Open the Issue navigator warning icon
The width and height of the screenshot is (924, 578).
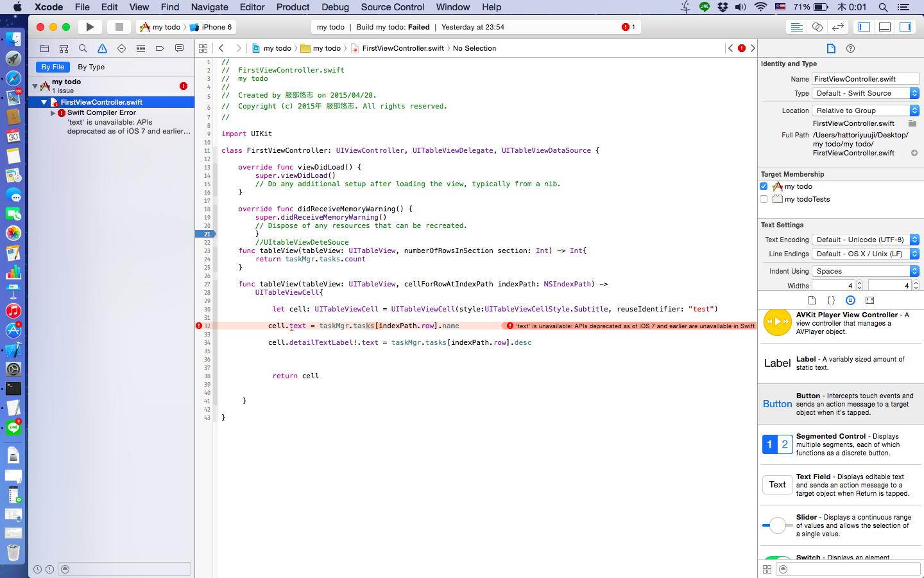coord(102,48)
